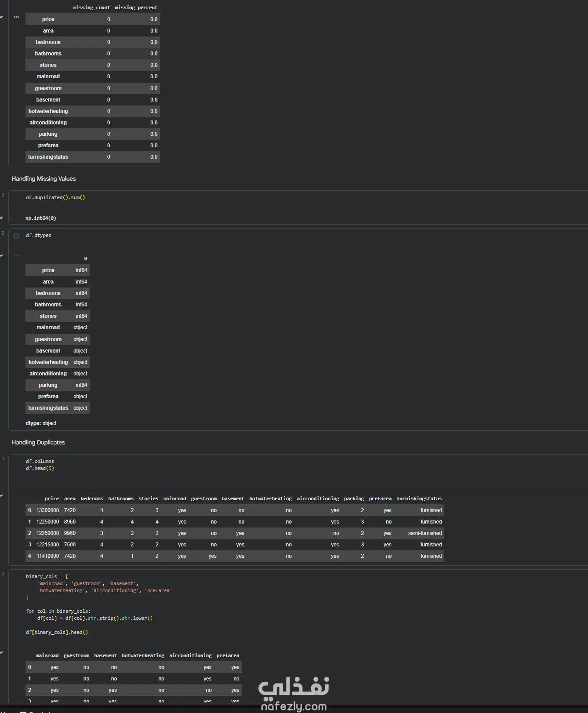
Task: Click the missing_percent column header
Action: point(136,7)
